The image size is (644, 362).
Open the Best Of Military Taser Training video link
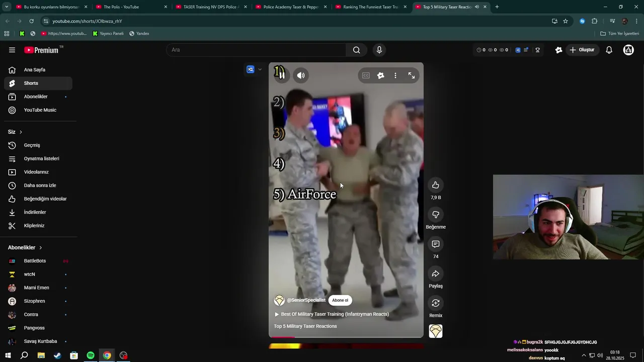(335, 314)
